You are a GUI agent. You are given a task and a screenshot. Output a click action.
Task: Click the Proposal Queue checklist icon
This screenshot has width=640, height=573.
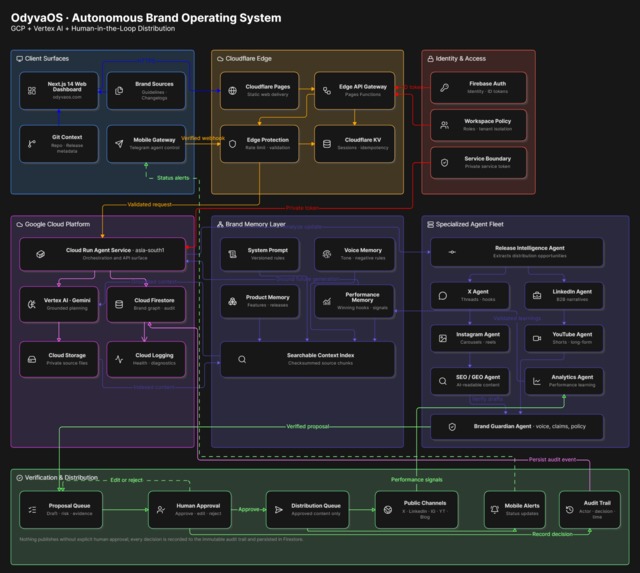click(32, 509)
